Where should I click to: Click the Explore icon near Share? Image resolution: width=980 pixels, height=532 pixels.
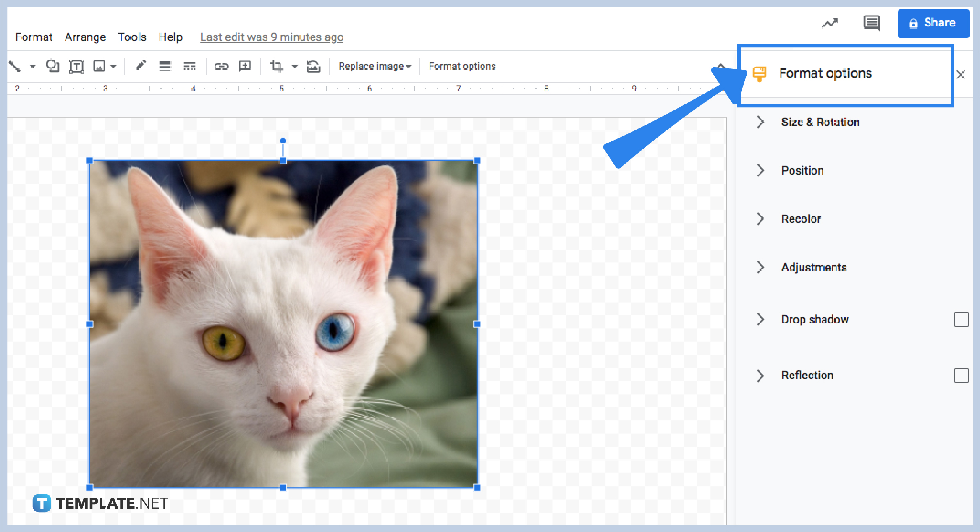pyautogui.click(x=829, y=23)
